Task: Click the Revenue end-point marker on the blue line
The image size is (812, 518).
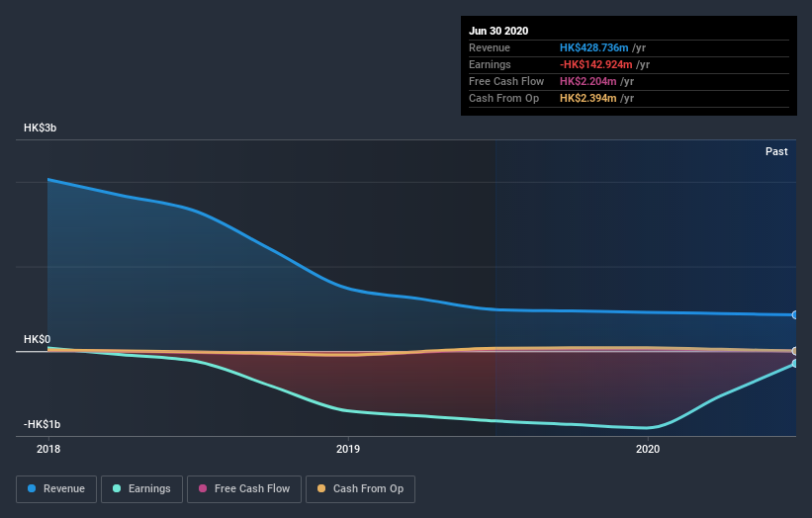Action: tap(795, 314)
